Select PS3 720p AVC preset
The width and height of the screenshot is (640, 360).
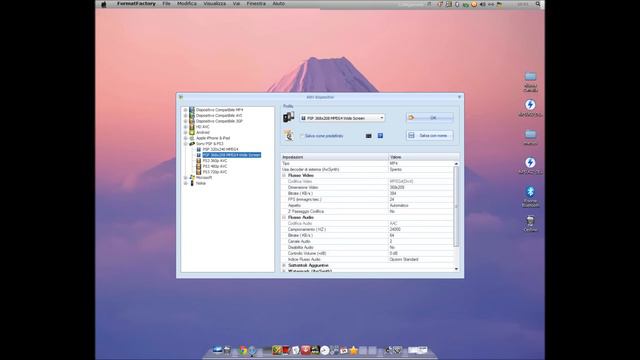tap(215, 172)
